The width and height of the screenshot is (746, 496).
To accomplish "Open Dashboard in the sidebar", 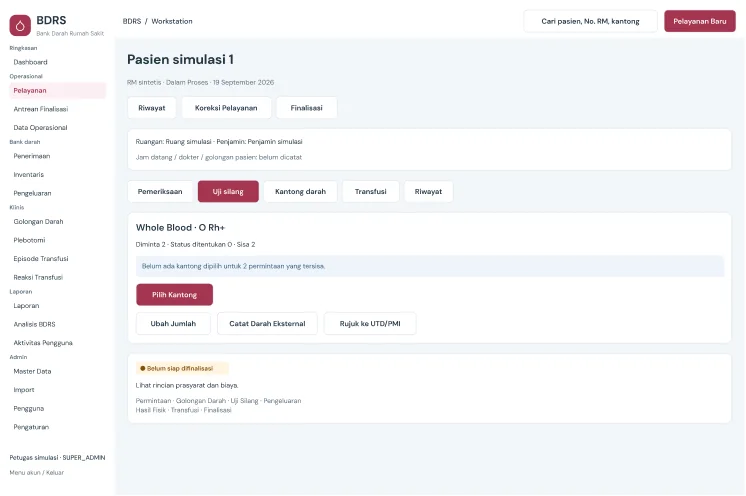I will pyautogui.click(x=30, y=62).
